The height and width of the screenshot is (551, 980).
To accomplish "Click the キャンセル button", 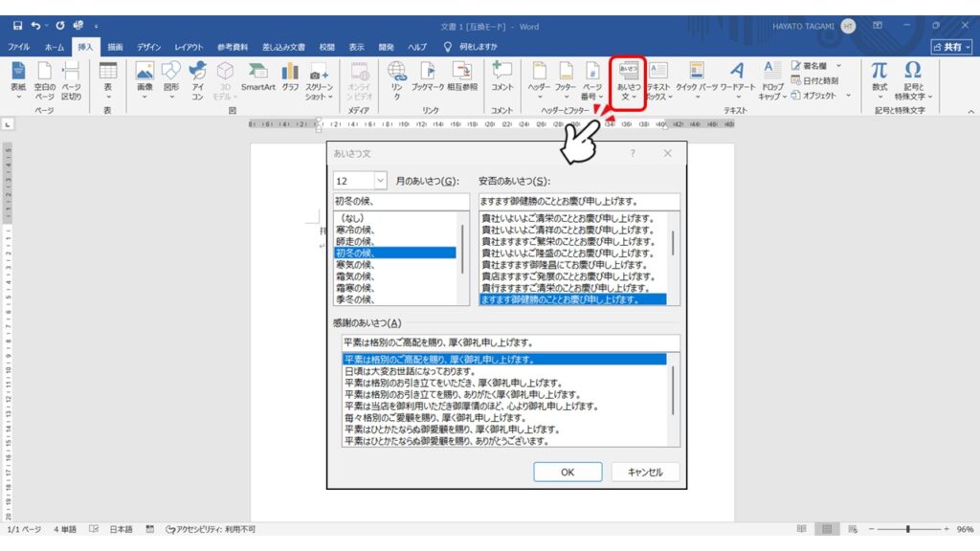I will [x=644, y=472].
